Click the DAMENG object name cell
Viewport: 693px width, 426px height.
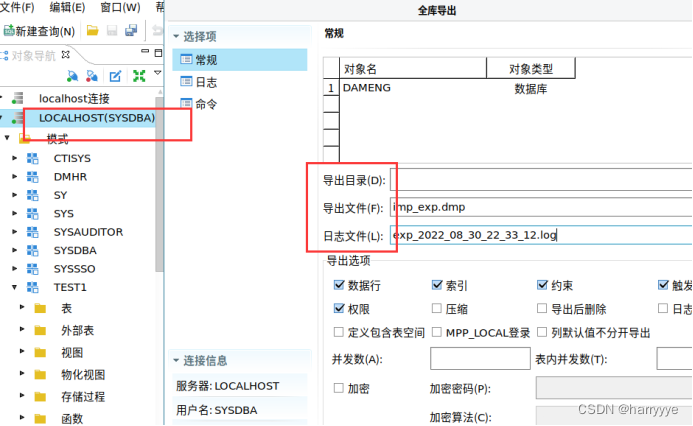[367, 88]
